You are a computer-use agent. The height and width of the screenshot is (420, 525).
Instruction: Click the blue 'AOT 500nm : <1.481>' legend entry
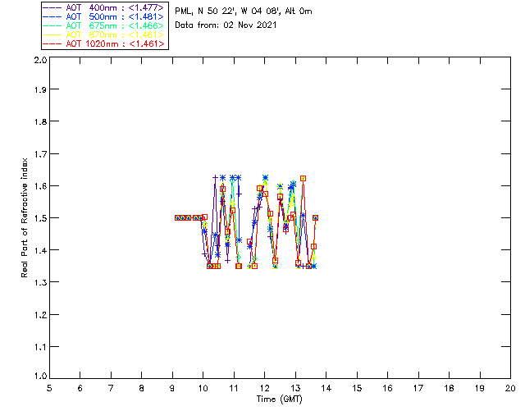pos(104,16)
